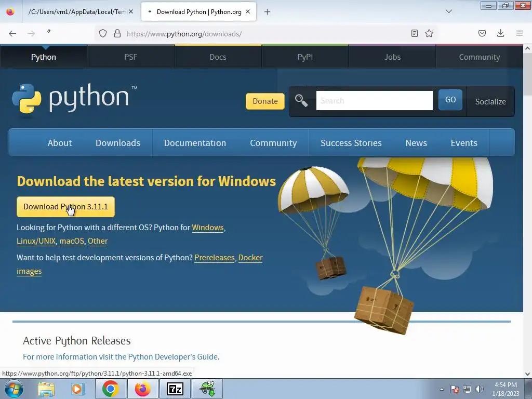The image size is (532, 399).
Task: Open the Socialize menu
Action: pyautogui.click(x=490, y=101)
